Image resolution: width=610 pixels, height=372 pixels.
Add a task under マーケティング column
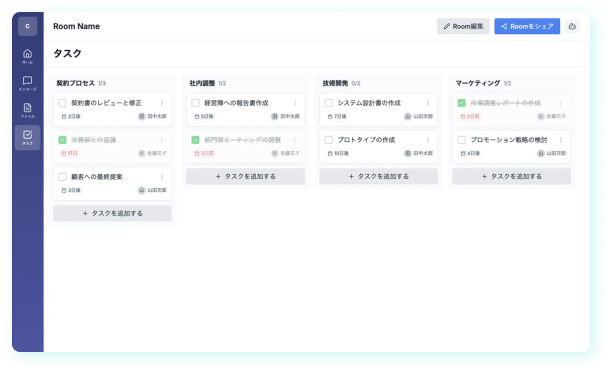tap(512, 176)
